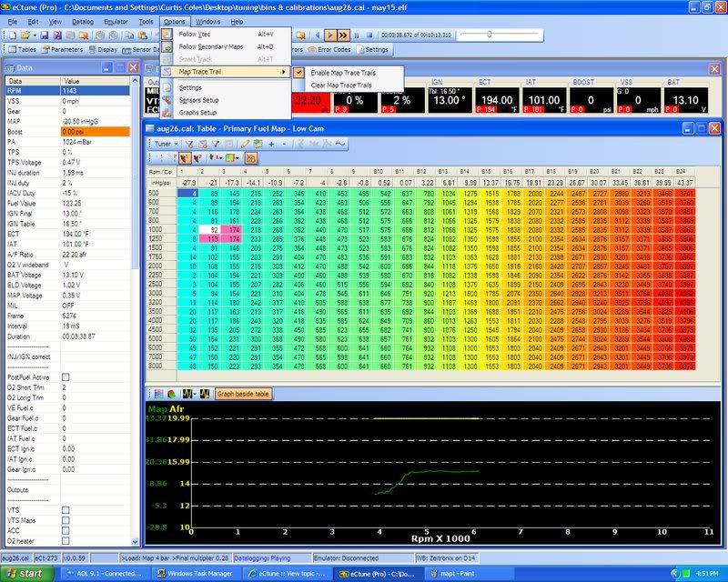Image resolution: width=728 pixels, height=582 pixels.
Task: Open the dropdown of the waveform graph icon
Action: (195, 394)
